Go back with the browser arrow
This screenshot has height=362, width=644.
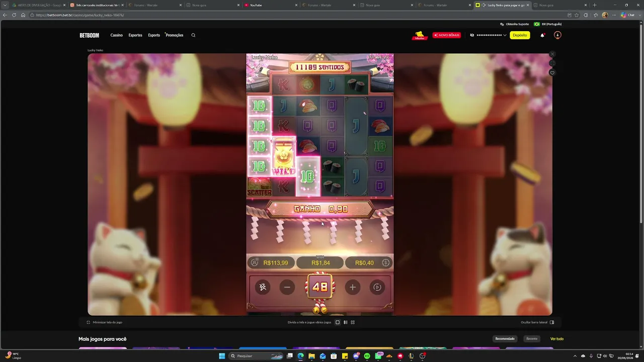[5, 15]
